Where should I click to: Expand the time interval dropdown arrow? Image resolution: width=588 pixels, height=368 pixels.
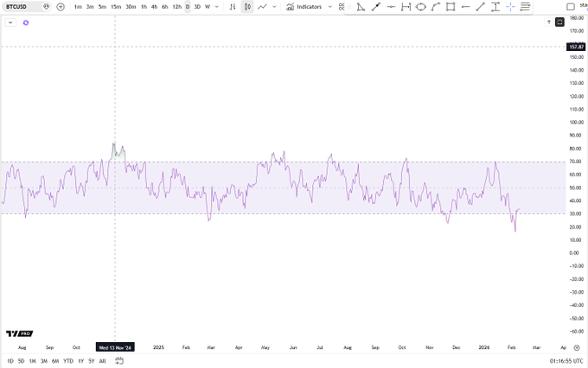click(x=218, y=7)
